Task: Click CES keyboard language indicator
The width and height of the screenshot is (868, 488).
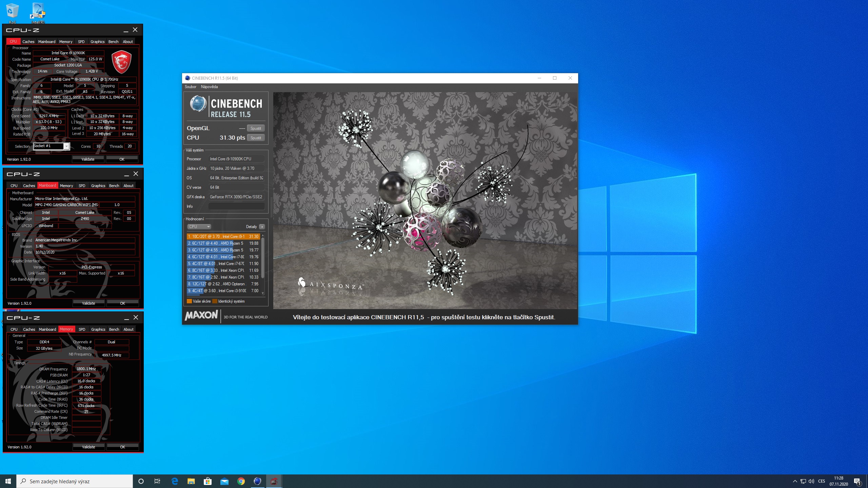Action: (x=822, y=481)
